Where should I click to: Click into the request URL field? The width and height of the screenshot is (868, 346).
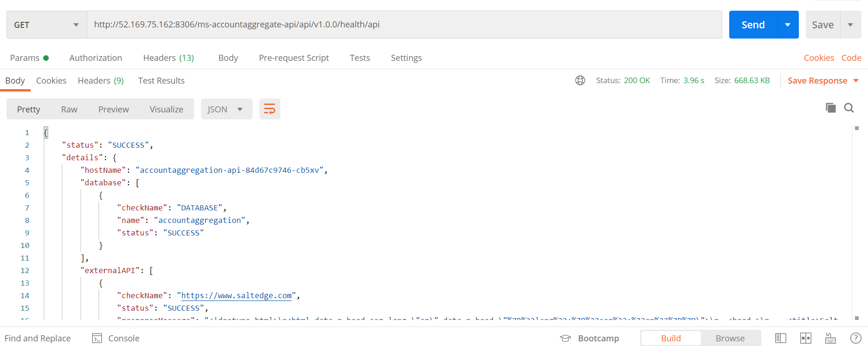pyautogui.click(x=404, y=25)
